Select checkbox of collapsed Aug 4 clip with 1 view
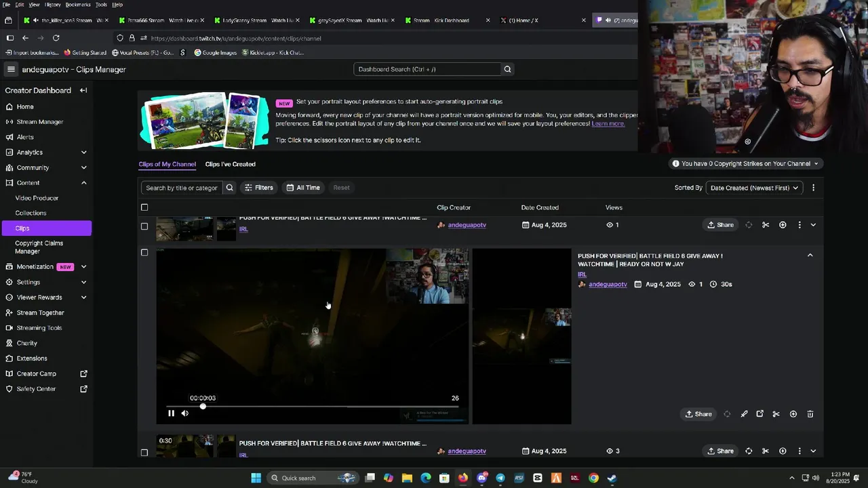 pyautogui.click(x=144, y=226)
